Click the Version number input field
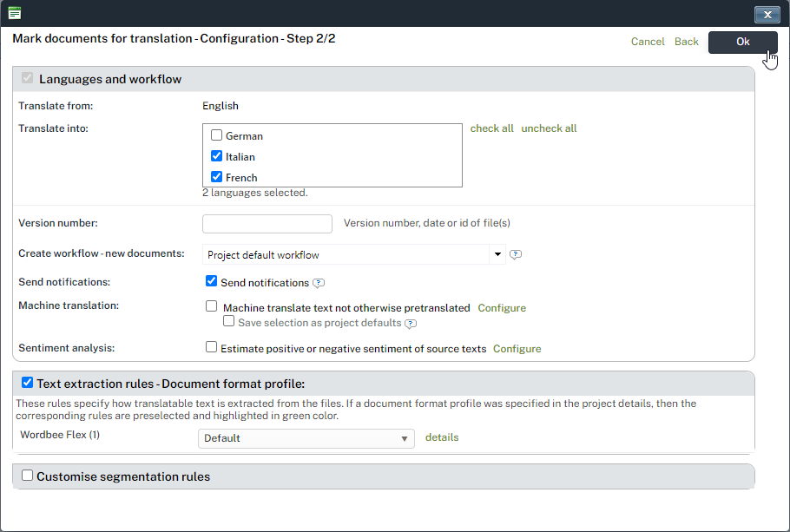Image resolution: width=790 pixels, height=532 pixels. [267, 224]
